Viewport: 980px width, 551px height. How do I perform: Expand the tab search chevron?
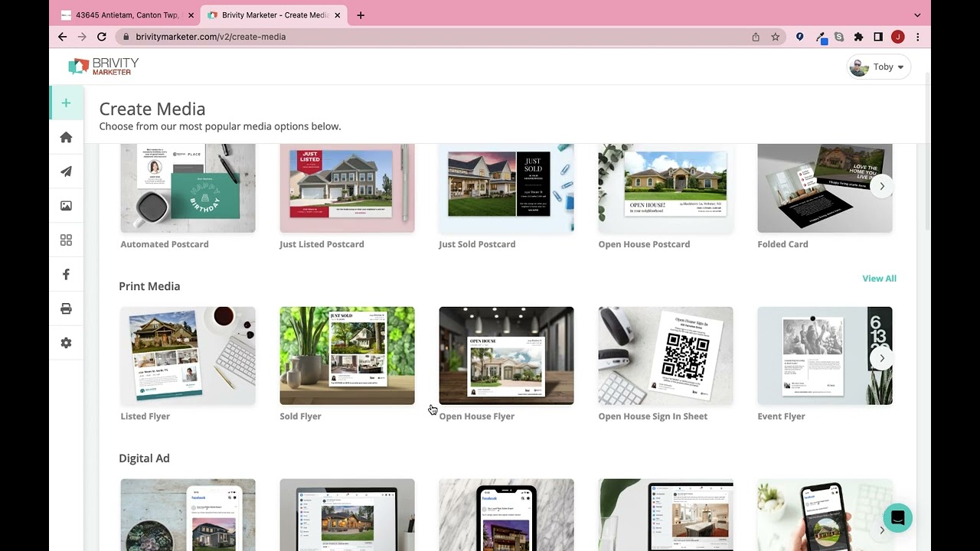tap(917, 15)
